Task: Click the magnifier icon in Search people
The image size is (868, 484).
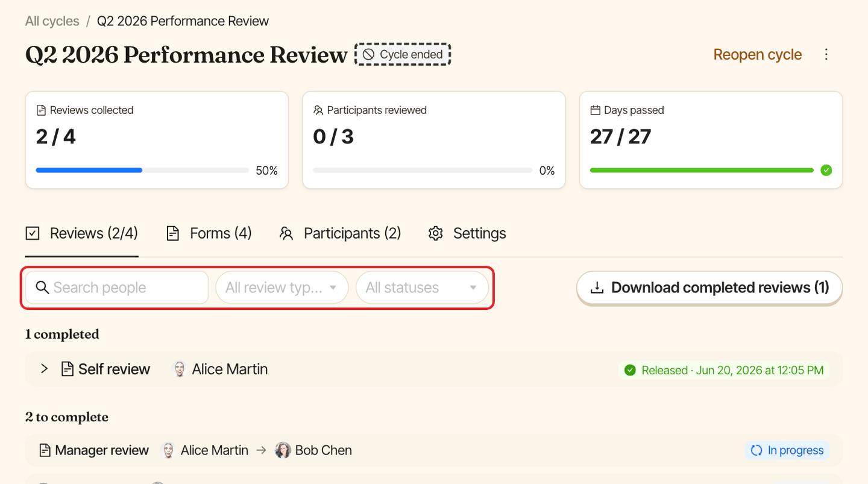Action: pyautogui.click(x=42, y=288)
